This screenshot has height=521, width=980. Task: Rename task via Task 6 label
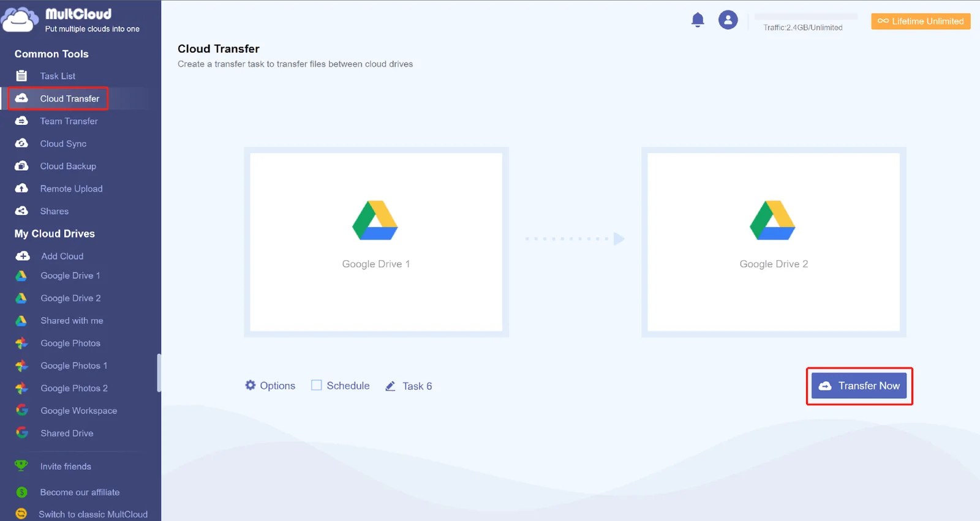[417, 386]
